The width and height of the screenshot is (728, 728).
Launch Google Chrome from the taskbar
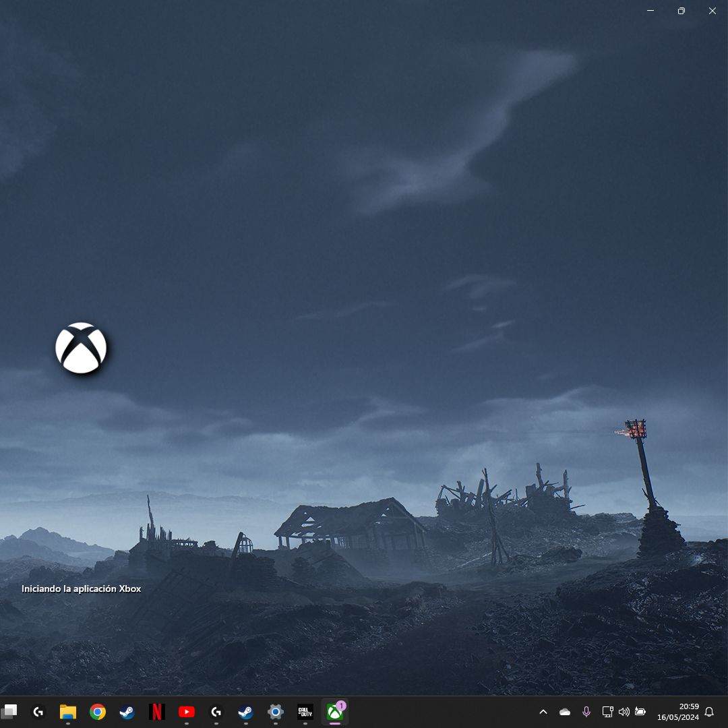(98, 711)
